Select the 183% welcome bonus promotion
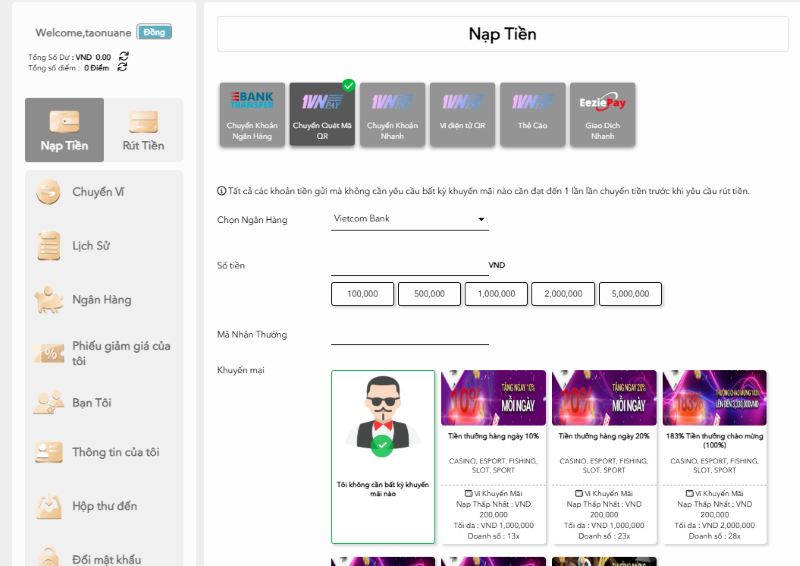 tap(714, 456)
